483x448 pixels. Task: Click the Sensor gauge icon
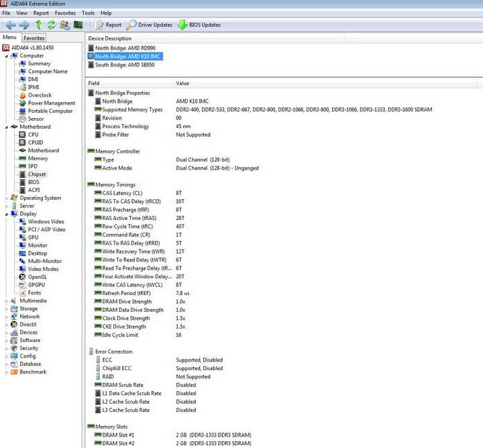(x=23, y=119)
